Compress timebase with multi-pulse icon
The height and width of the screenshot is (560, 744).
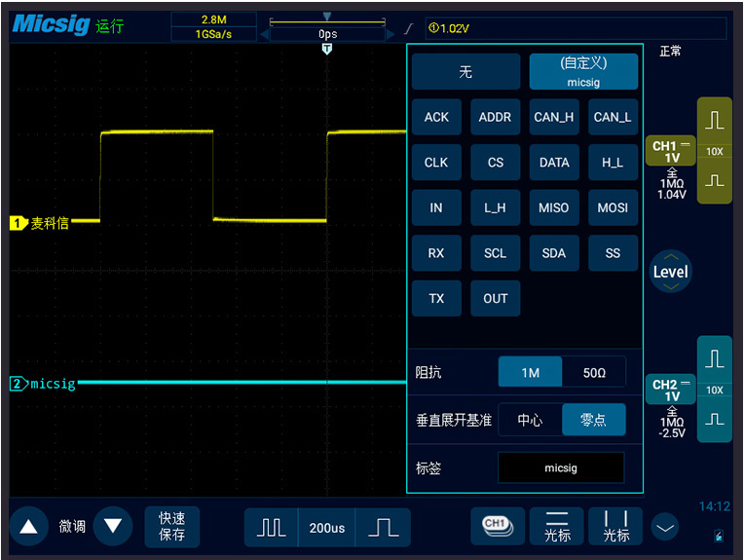pos(271,528)
